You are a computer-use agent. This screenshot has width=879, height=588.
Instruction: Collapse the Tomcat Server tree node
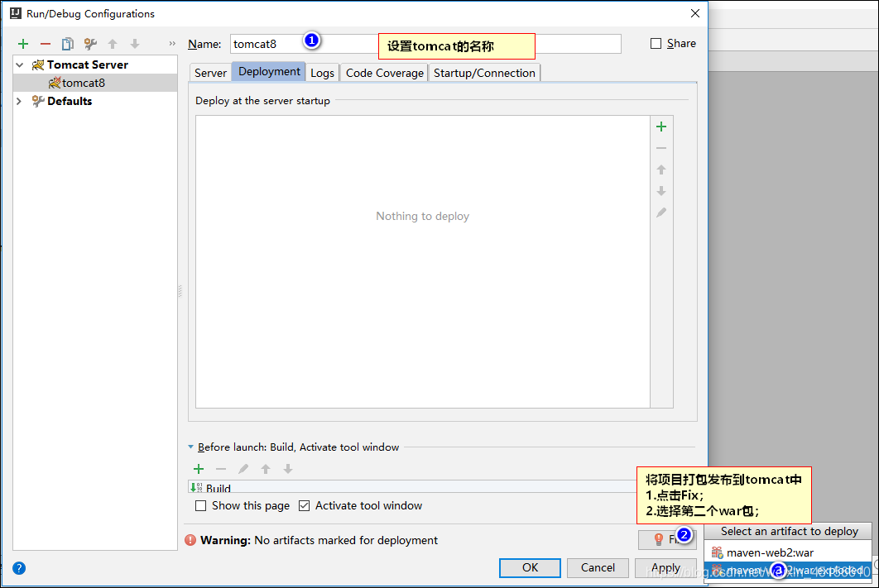(20, 65)
